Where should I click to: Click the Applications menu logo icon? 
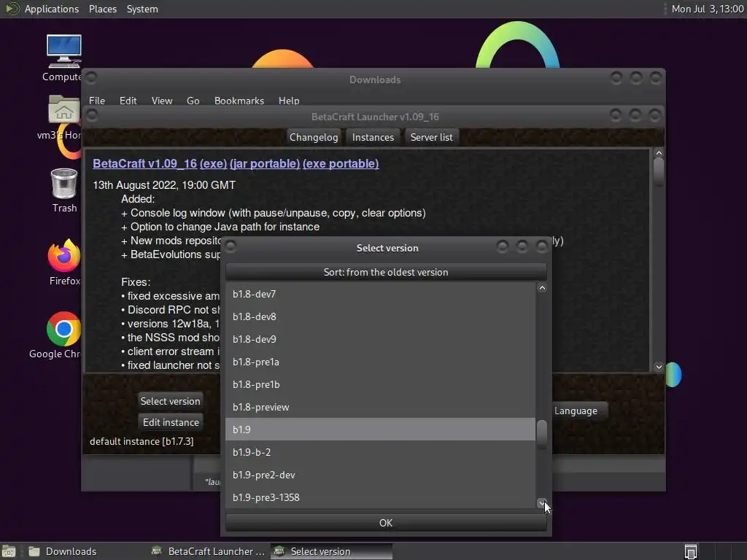[11, 9]
